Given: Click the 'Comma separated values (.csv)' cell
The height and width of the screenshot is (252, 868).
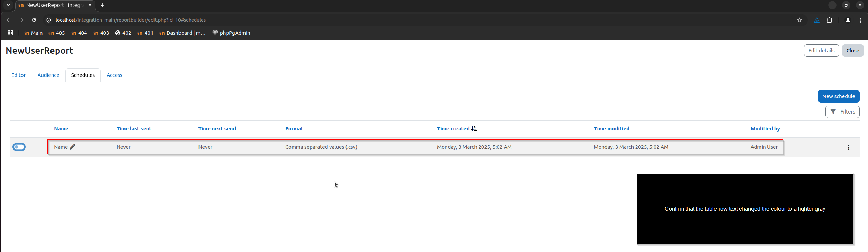Looking at the screenshot, I should [321, 147].
